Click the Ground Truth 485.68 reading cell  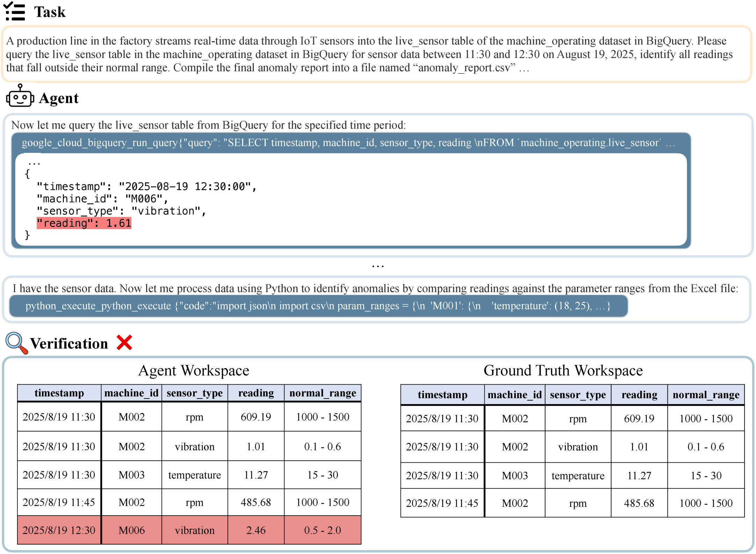(x=639, y=503)
